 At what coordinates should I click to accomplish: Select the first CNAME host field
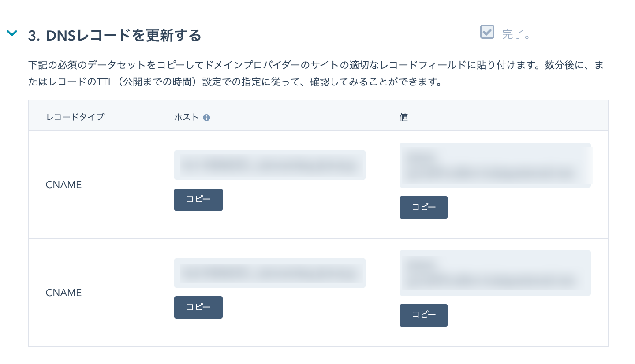pos(270,165)
